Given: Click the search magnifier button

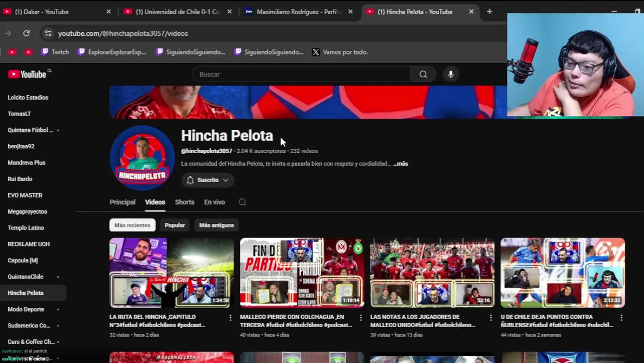Looking at the screenshot, I should point(423,74).
